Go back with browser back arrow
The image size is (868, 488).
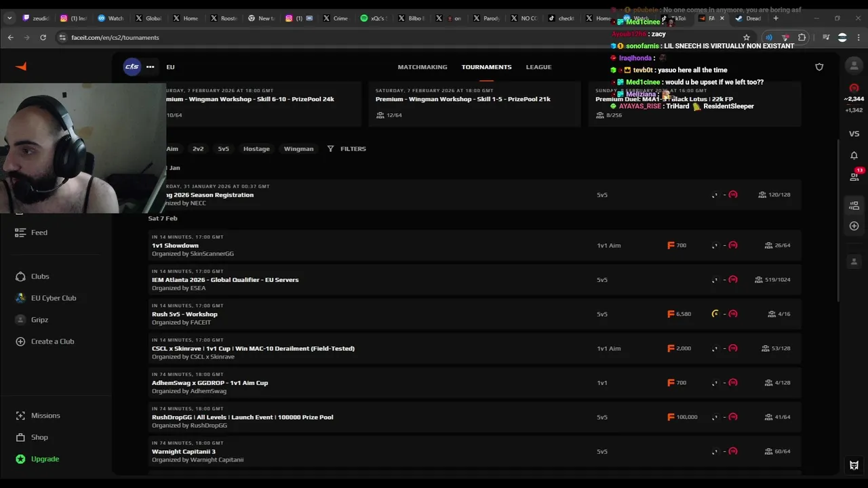pyautogui.click(x=10, y=37)
